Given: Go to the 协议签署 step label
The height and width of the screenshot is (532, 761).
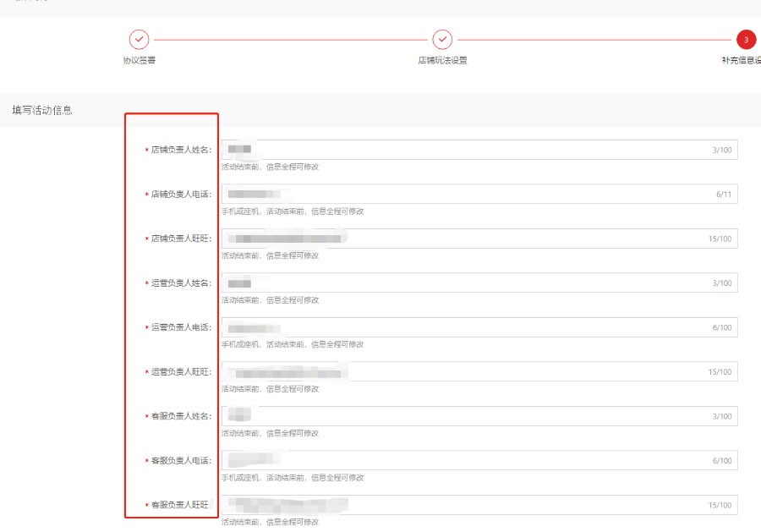Looking at the screenshot, I should click(139, 60).
